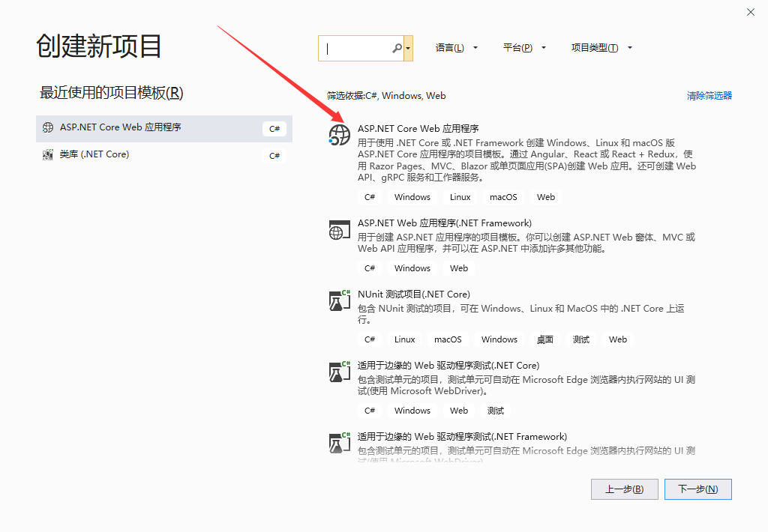Image resolution: width=768 pixels, height=532 pixels.
Task: Open the 平台(P) filter dropdown
Action: [x=524, y=48]
